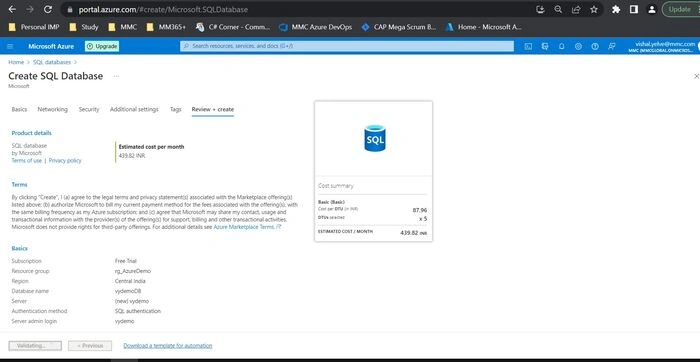
Task: Click the Free Trial subscription value
Action: (126, 261)
